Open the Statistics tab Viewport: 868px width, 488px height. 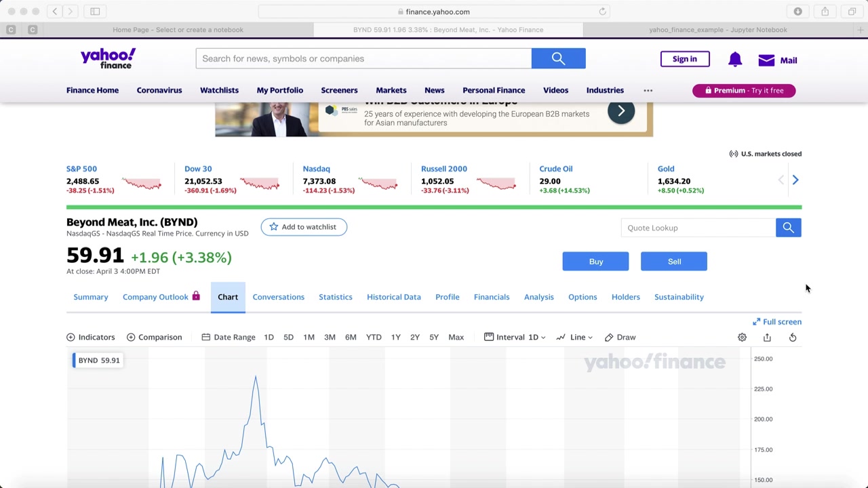point(336,297)
